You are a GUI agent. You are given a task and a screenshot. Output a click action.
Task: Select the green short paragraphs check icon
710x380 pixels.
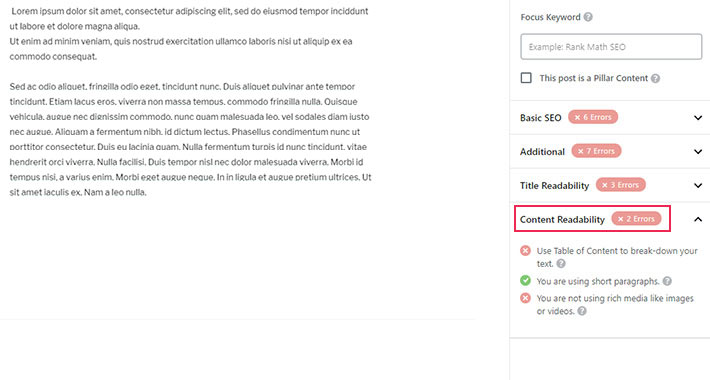point(525,281)
